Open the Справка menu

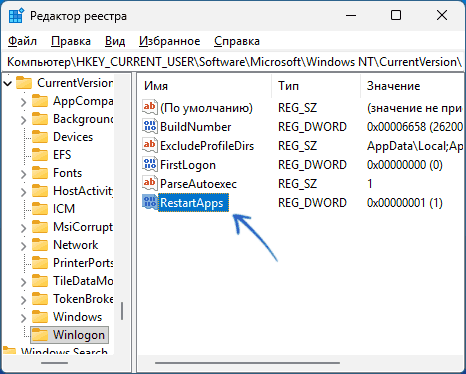click(237, 41)
